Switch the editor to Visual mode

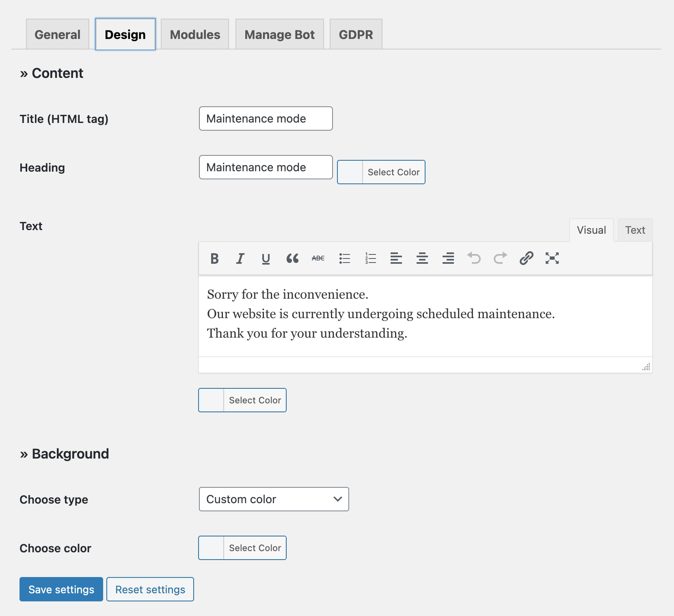pos(592,230)
